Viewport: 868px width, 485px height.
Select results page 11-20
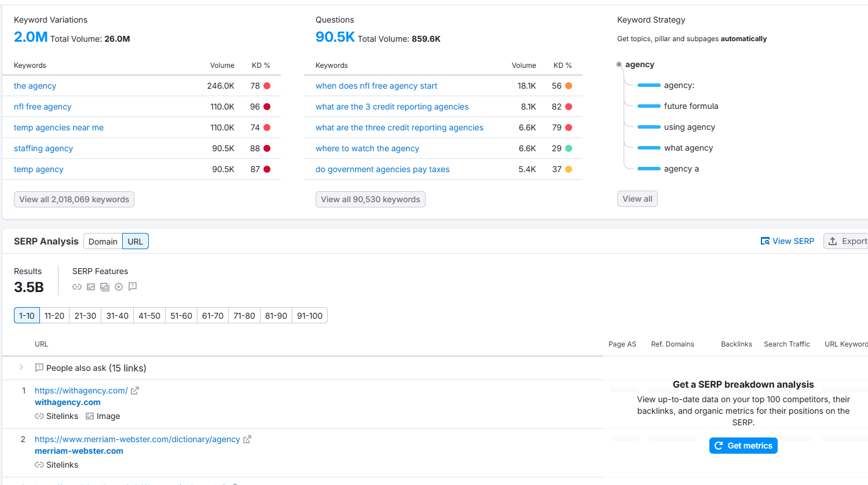54,315
